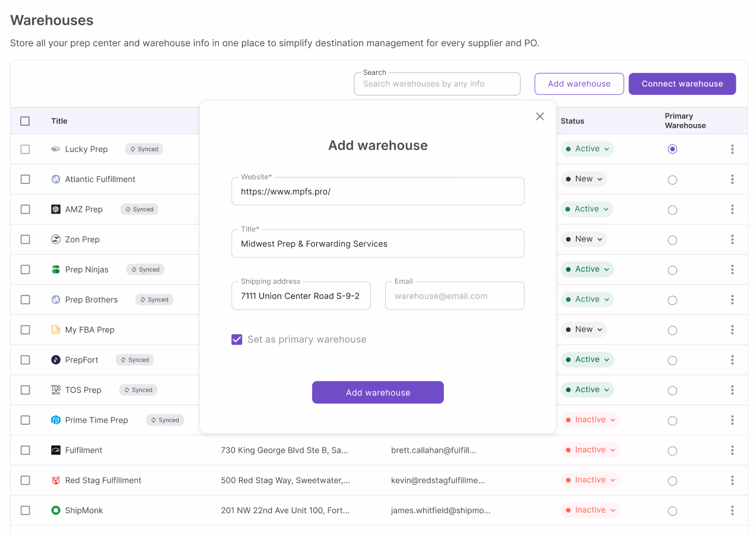Open the three-dot menu for Prep Ninjas
Viewport: 756px width, 534px height.
(732, 269)
